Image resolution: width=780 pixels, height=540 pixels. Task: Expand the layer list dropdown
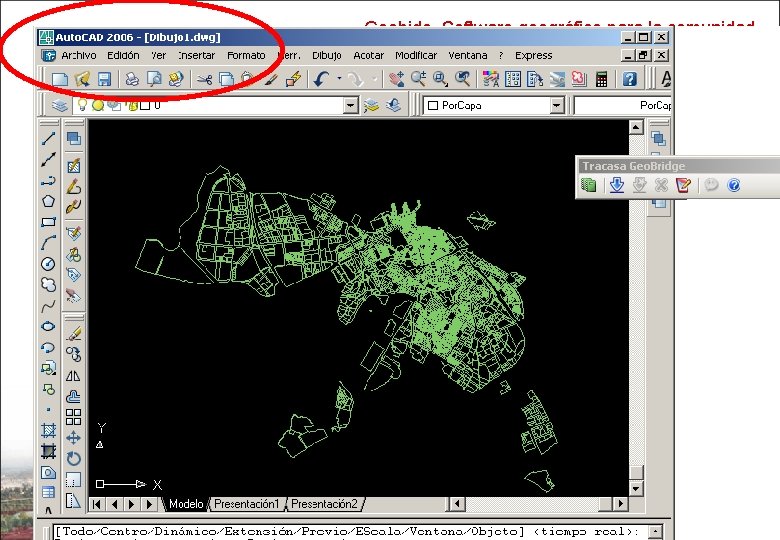click(351, 105)
